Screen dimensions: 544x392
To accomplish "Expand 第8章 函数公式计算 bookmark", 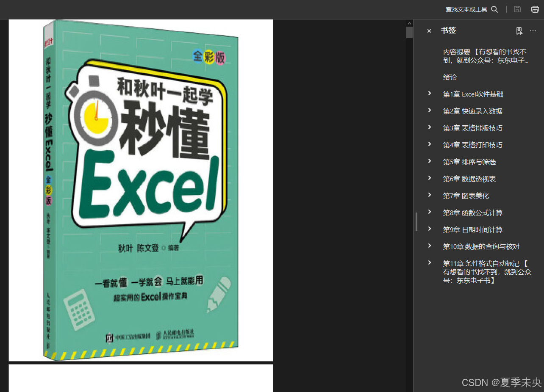I will click(x=430, y=212).
